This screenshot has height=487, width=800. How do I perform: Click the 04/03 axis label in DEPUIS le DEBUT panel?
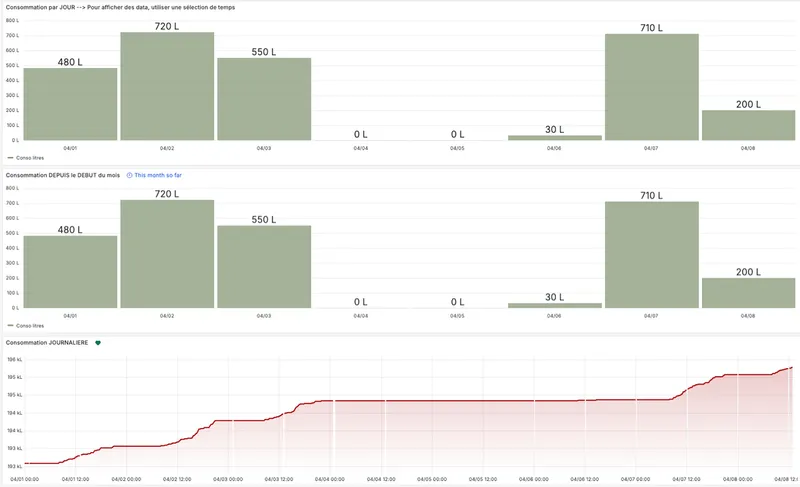point(264,316)
